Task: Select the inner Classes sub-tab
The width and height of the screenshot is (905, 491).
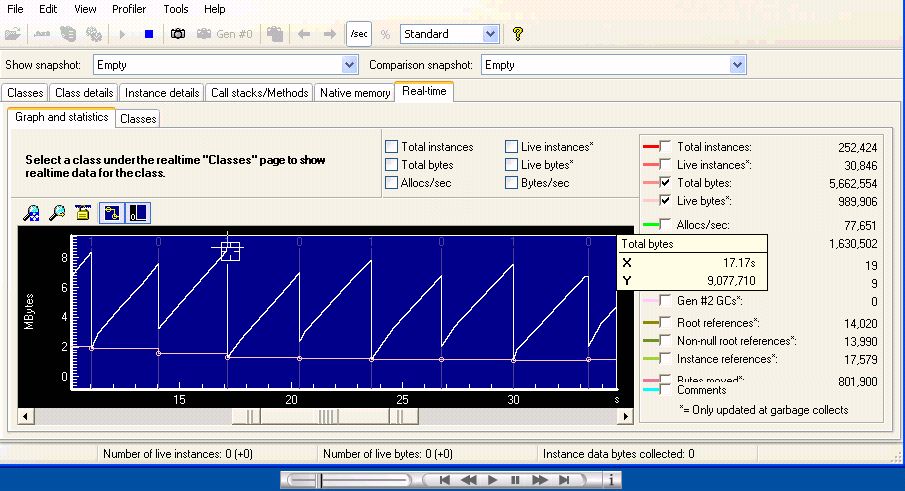Action: (138, 118)
